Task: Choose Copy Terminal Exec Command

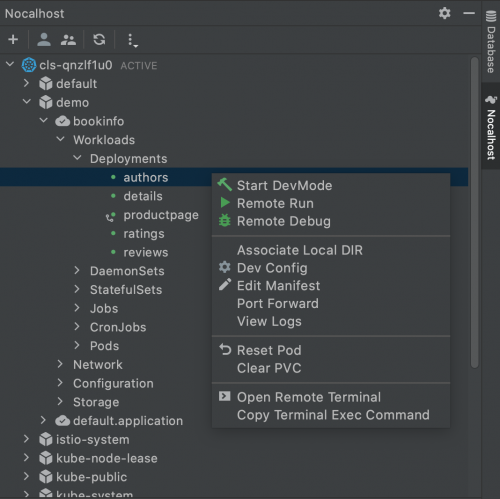Action: click(x=331, y=415)
